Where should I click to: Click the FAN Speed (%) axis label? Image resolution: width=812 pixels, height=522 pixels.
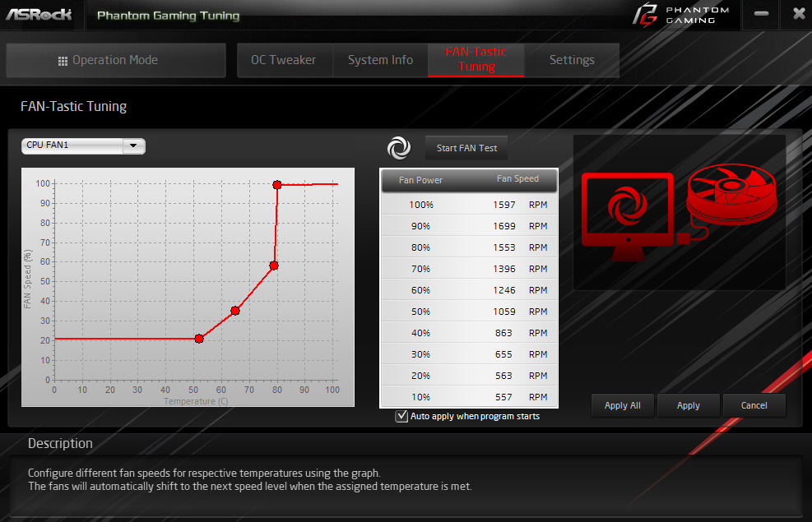point(27,279)
